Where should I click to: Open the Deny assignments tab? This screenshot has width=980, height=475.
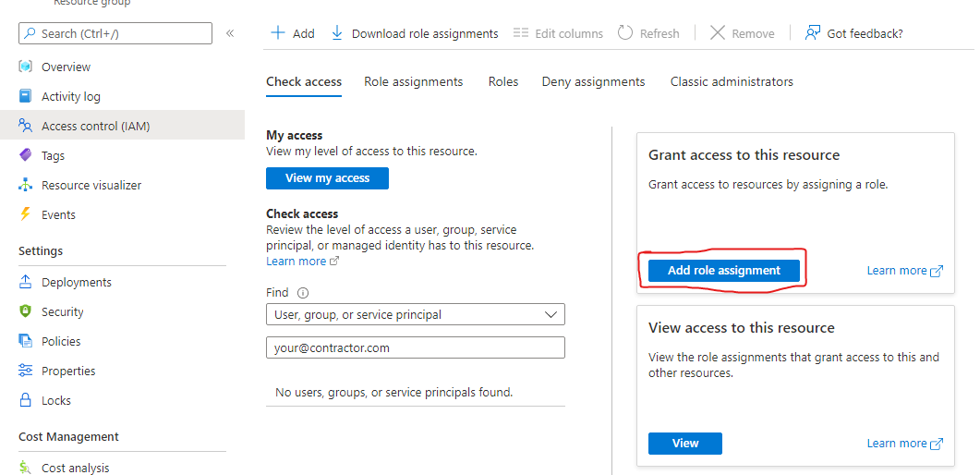[593, 82]
